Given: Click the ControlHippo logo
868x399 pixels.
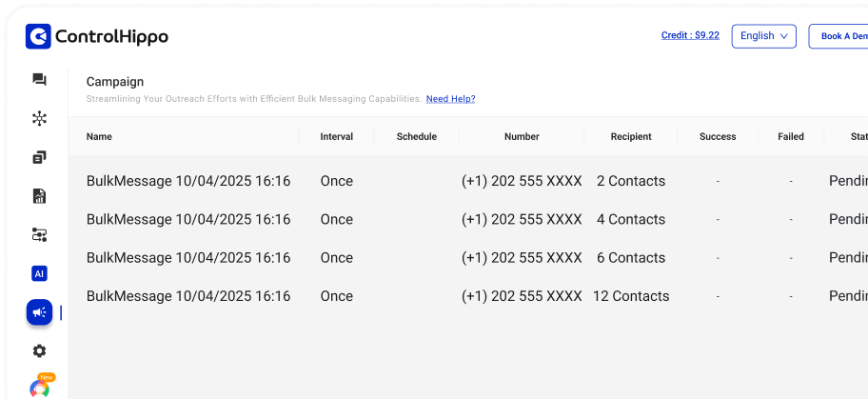Looking at the screenshot, I should pos(97,37).
